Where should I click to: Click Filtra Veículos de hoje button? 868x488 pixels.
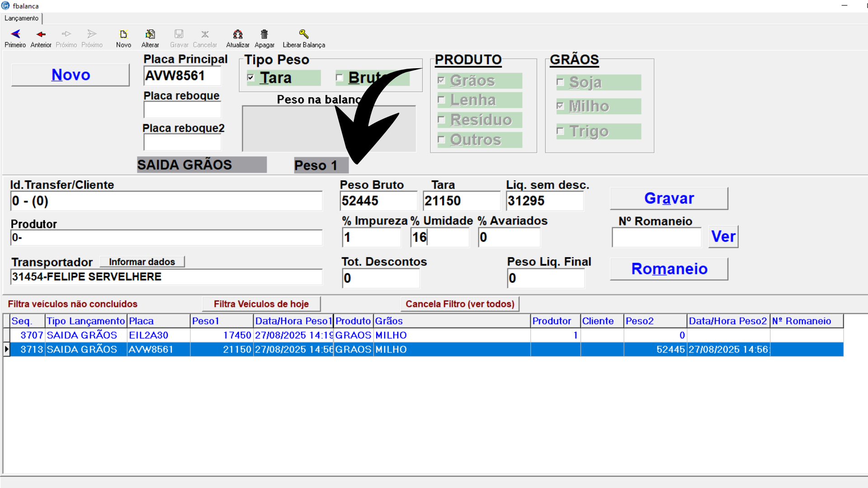point(261,304)
